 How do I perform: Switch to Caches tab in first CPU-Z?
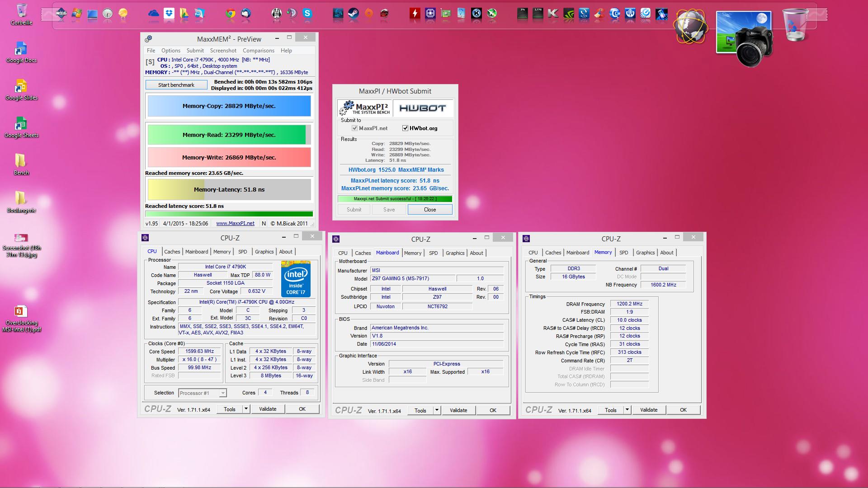(x=172, y=252)
